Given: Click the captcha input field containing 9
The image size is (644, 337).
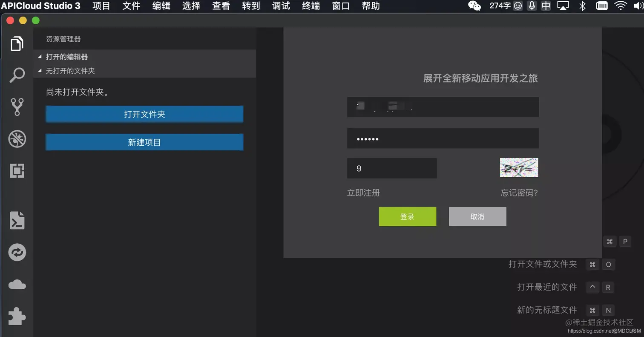Looking at the screenshot, I should [392, 168].
